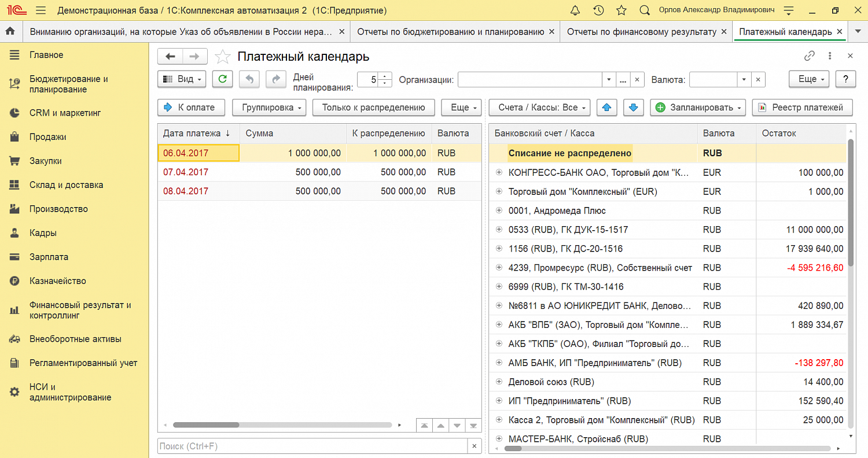The image size is (868, 458).
Task: Undo the last planning action
Action: point(249,79)
